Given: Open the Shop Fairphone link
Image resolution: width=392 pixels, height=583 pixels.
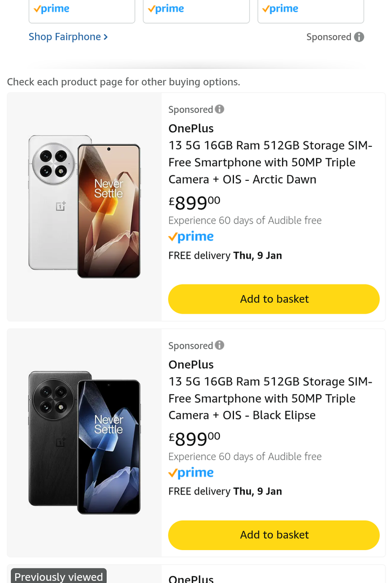Looking at the screenshot, I should 68,37.
